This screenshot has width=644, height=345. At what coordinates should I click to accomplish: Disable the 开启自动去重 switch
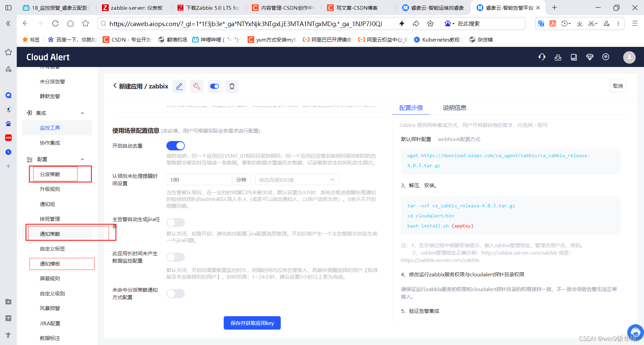175,146
